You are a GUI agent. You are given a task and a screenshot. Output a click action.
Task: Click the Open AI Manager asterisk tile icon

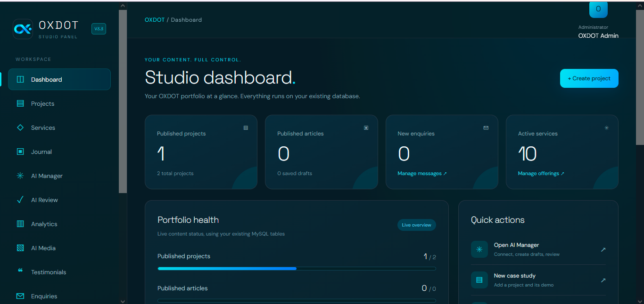click(x=479, y=249)
